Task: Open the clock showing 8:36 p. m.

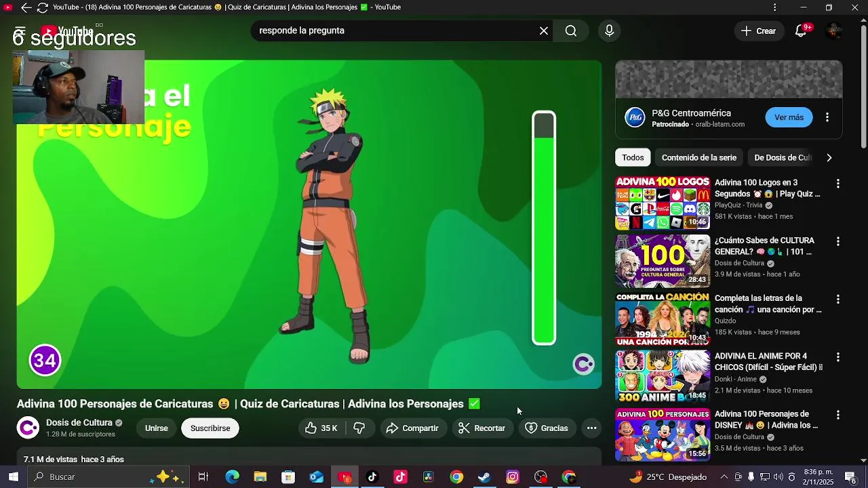Action: (819, 477)
